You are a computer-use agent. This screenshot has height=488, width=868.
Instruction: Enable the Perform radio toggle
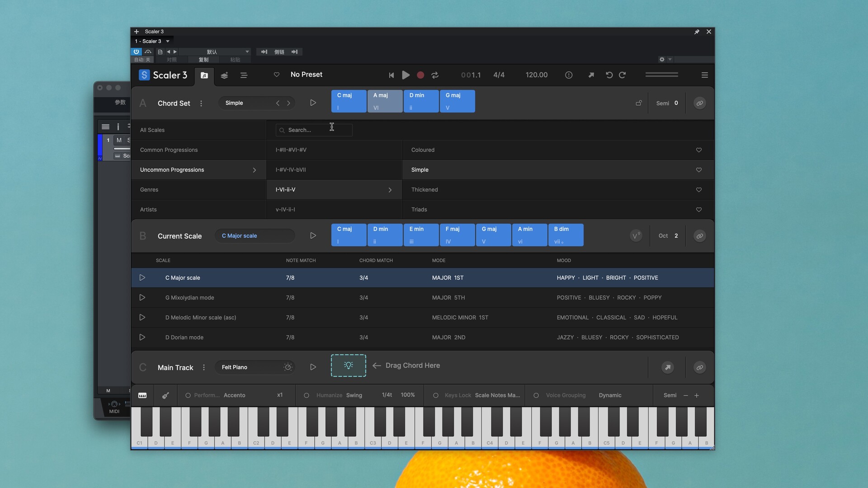pyautogui.click(x=188, y=395)
